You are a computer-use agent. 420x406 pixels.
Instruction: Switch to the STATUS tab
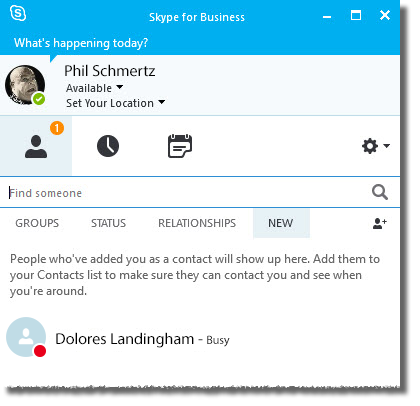point(109,223)
